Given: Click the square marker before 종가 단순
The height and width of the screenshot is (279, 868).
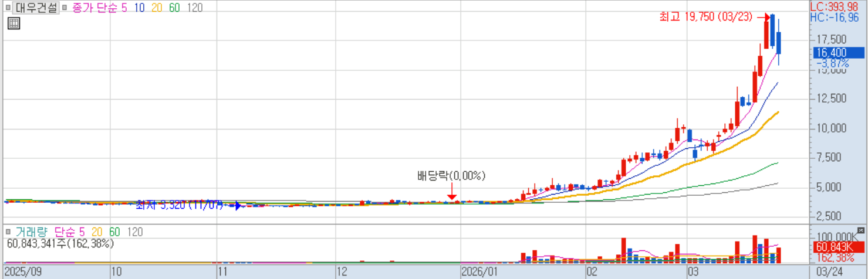Looking at the screenshot, I should click(65, 9).
